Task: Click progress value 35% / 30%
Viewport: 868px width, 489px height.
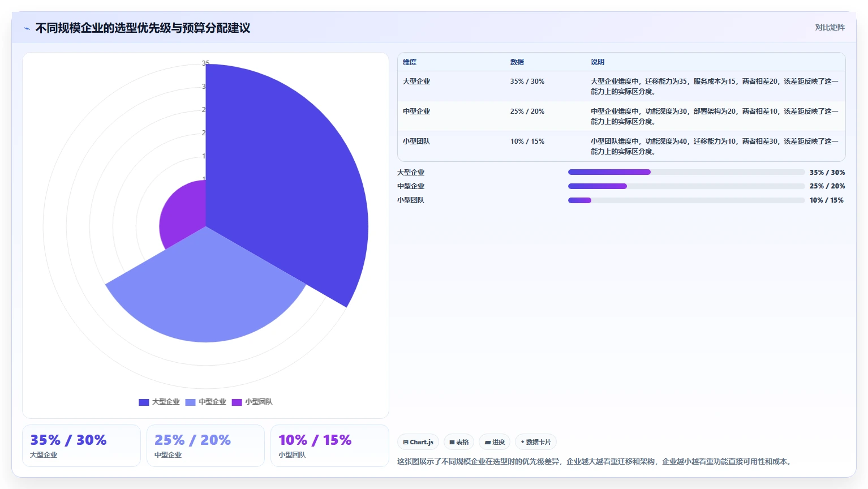Action: point(827,173)
